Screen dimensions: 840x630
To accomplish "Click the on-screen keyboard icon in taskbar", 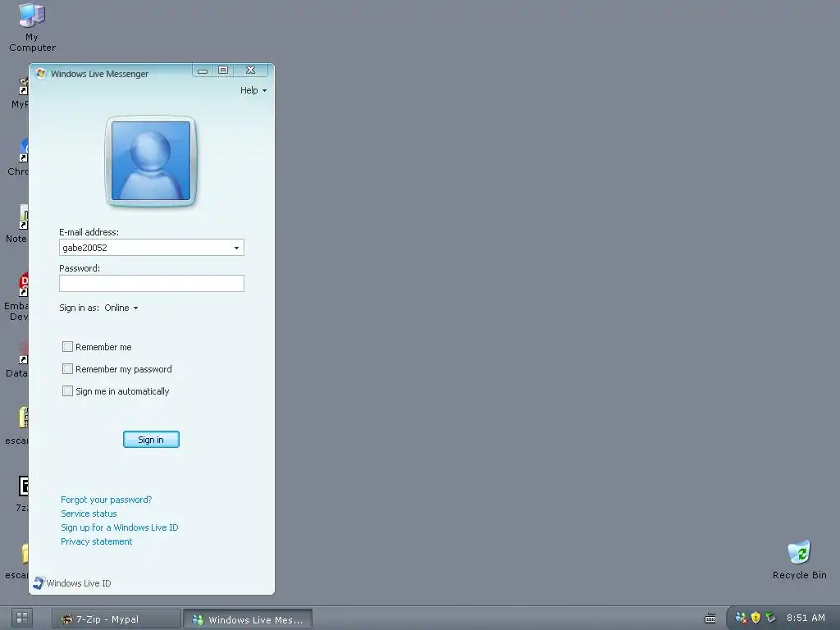I will [710, 619].
